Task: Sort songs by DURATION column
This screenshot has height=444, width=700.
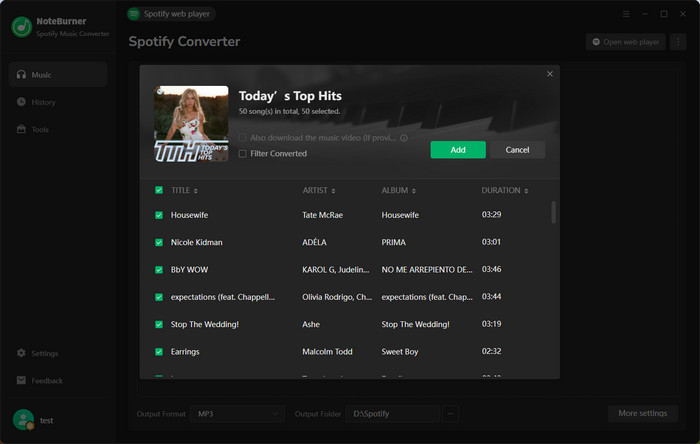Action: (x=504, y=191)
